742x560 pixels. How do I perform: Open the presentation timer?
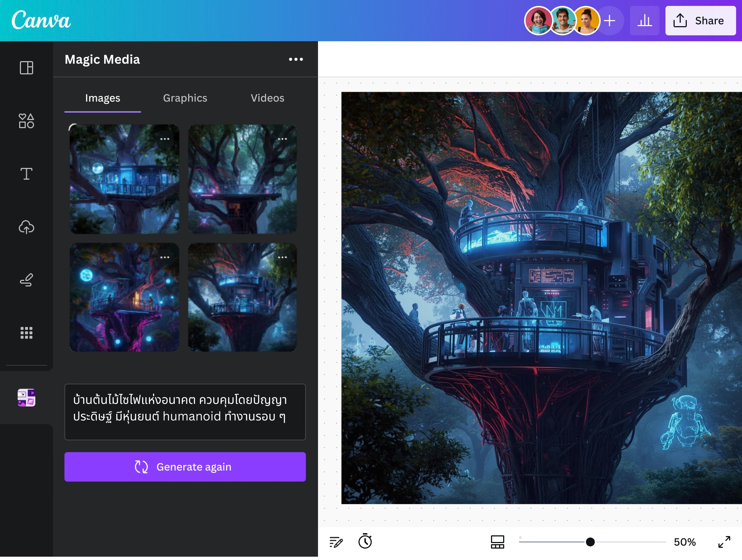click(365, 542)
